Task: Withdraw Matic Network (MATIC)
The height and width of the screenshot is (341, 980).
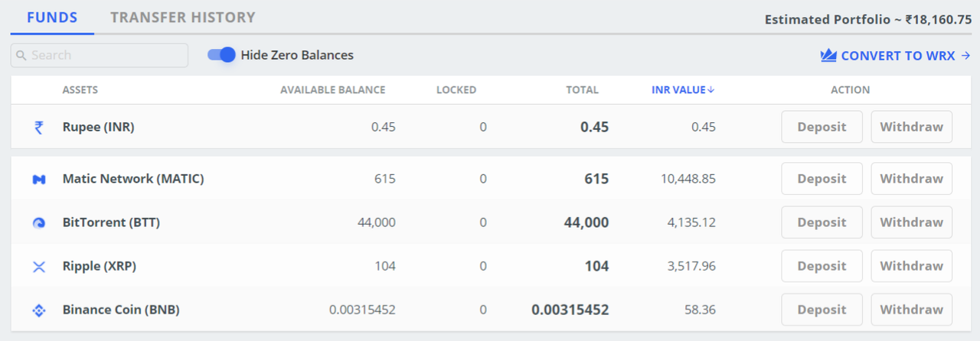Action: 912,179
